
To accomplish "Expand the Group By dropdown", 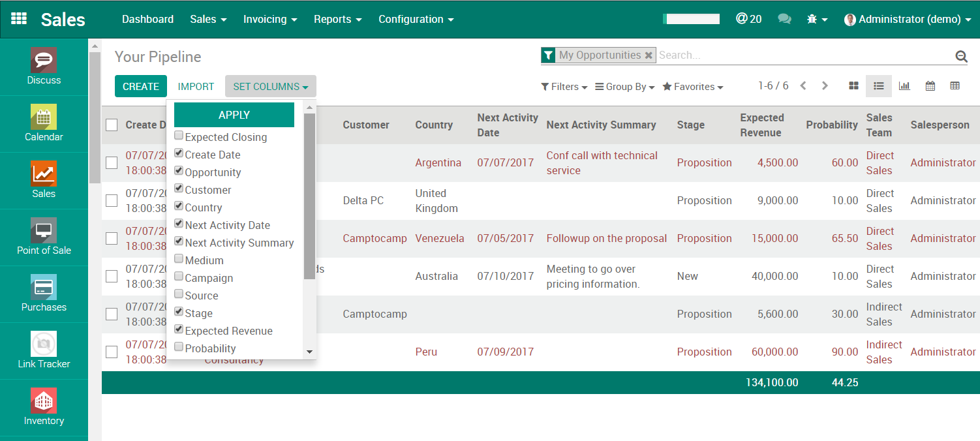I will 624,87.
